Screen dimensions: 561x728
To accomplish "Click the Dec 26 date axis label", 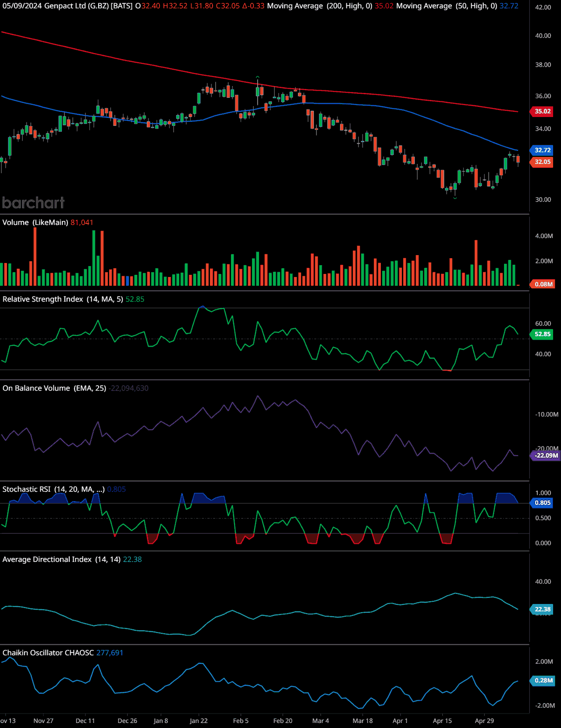I will tap(127, 721).
